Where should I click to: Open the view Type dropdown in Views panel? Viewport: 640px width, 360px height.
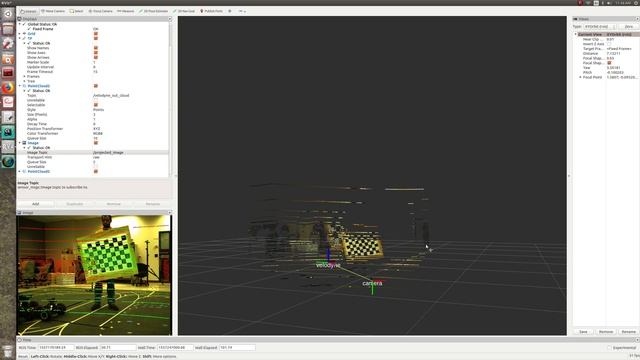point(600,26)
